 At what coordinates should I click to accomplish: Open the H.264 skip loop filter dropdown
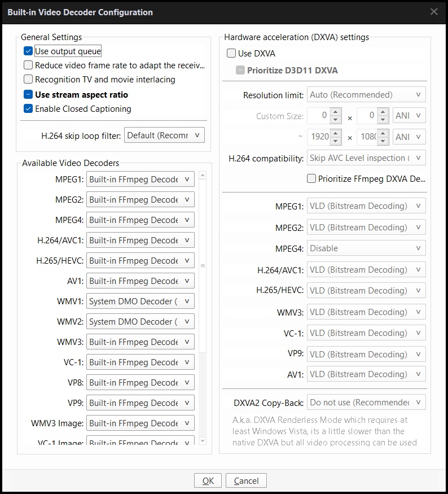(x=164, y=135)
